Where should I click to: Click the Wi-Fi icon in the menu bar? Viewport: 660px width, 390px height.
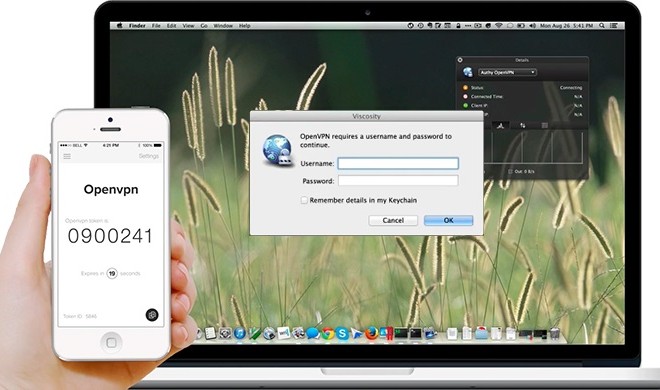pos(499,26)
